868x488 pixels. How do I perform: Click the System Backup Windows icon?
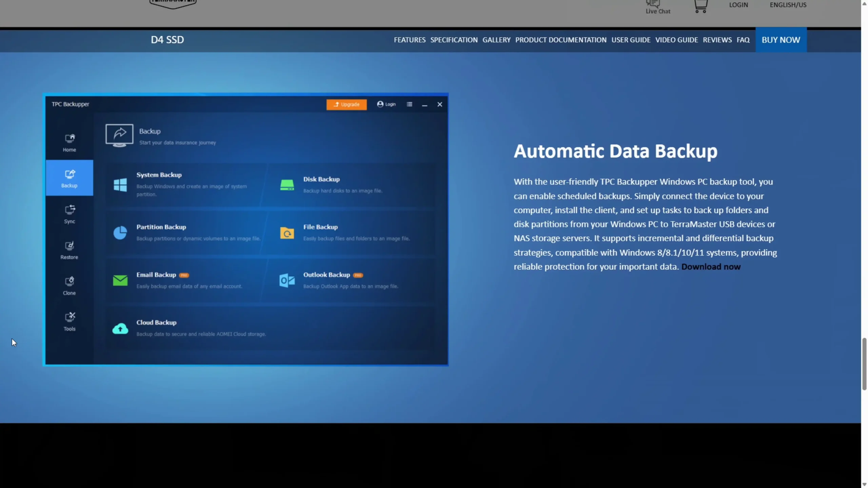[x=120, y=185]
